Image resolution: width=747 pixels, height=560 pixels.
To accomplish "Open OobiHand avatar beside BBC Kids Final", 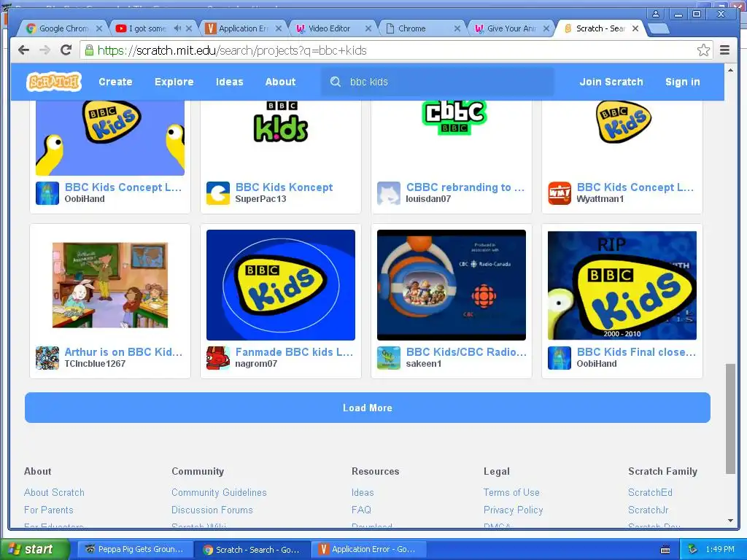I will point(560,357).
